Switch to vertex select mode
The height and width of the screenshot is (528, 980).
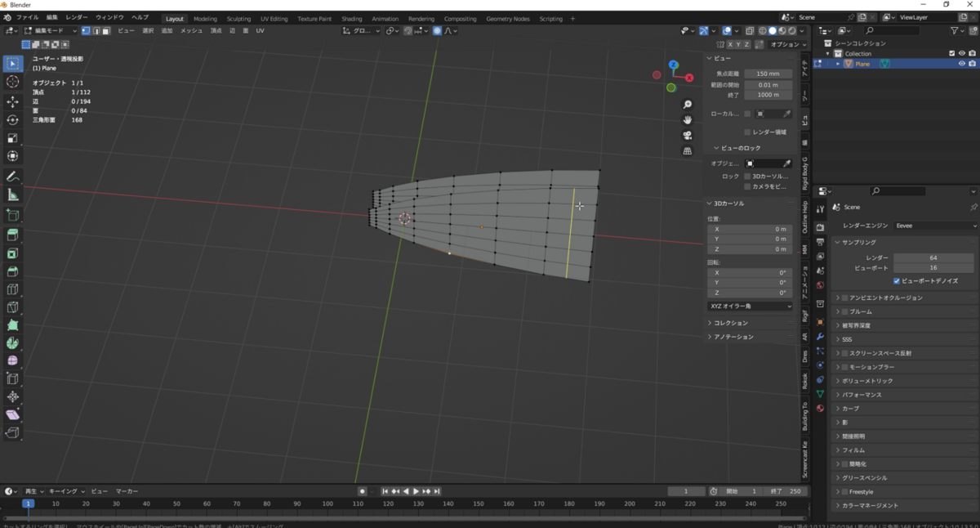click(86, 31)
